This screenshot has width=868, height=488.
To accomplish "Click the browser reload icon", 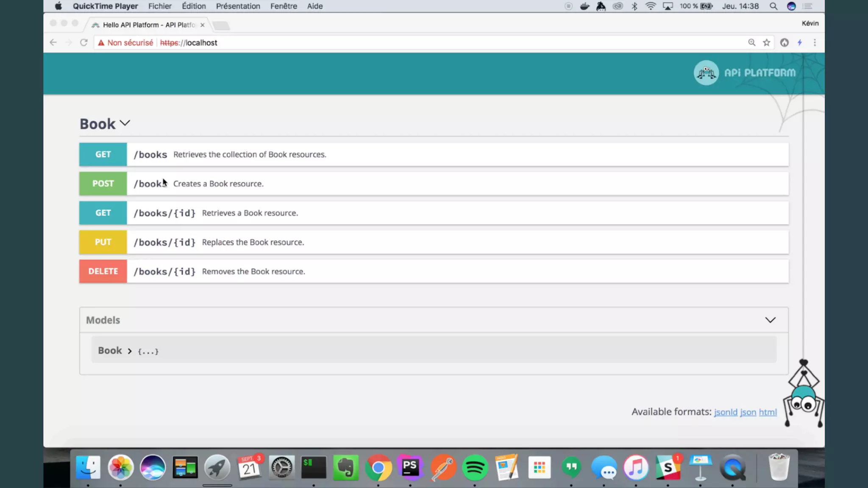I will [x=83, y=42].
